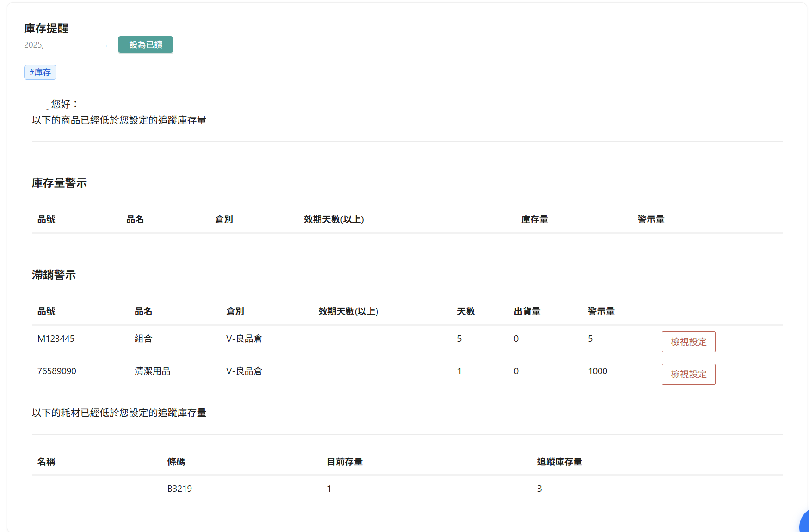Click the 庫存量 column header
Viewport: 809px width, 532px height.
coord(534,219)
